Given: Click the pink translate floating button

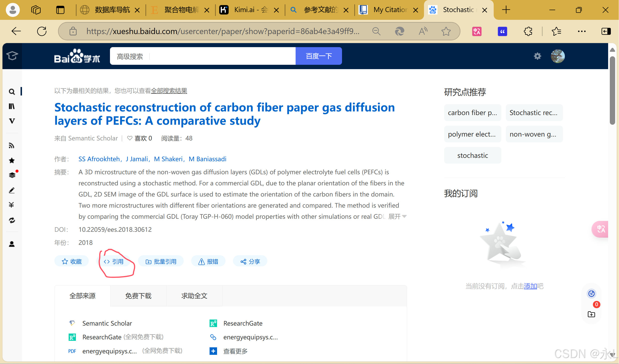Looking at the screenshot, I should [601, 229].
